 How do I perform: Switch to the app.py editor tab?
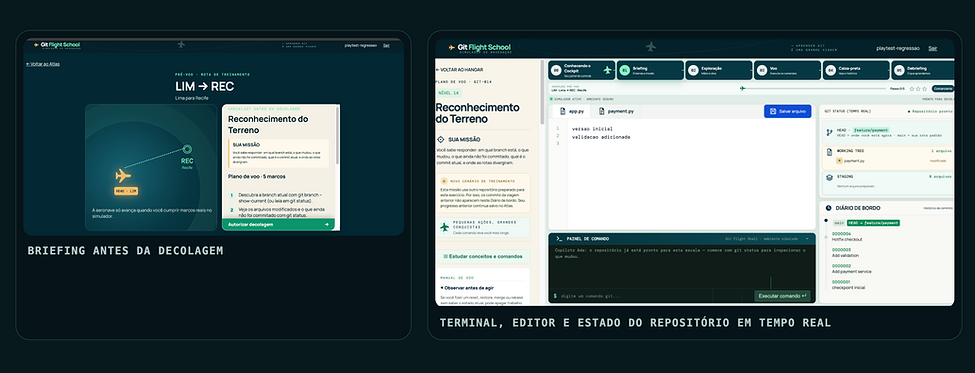pyautogui.click(x=571, y=111)
